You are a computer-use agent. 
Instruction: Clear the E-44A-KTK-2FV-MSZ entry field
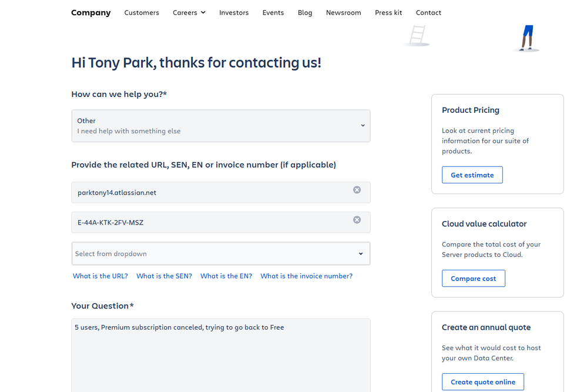357,220
